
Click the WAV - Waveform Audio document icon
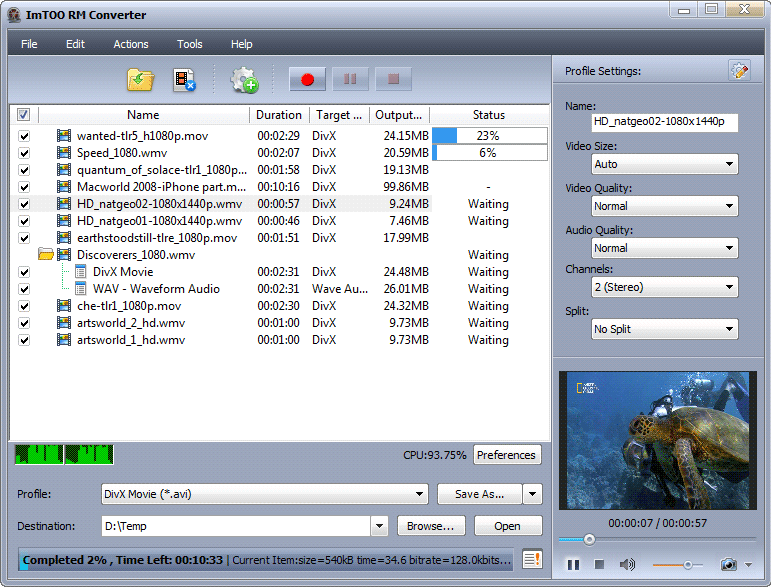pos(81,289)
